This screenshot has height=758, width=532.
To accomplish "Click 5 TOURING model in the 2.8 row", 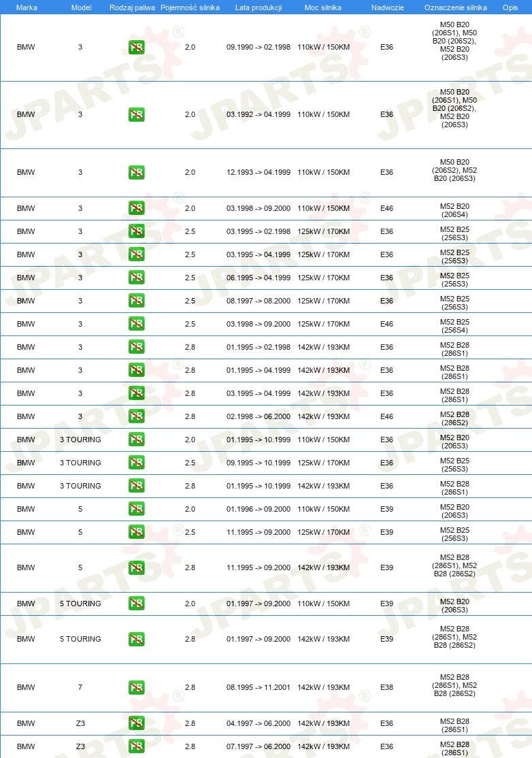I will 80,639.
